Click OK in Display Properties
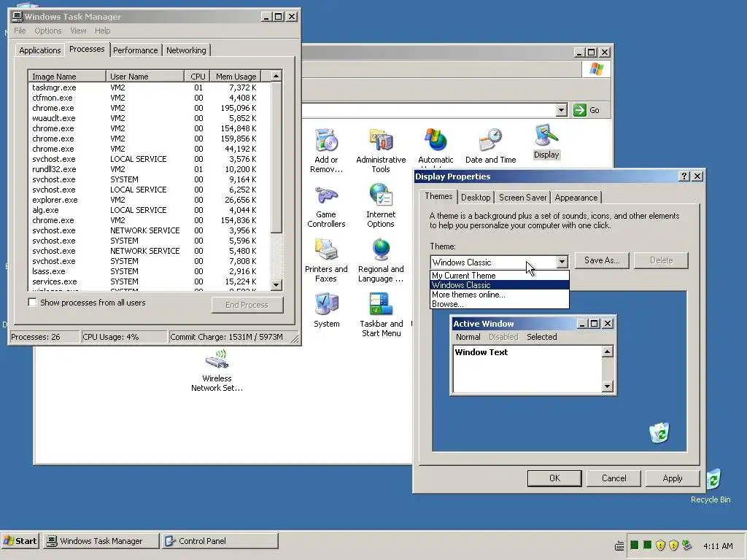The image size is (747, 560). 554,478
